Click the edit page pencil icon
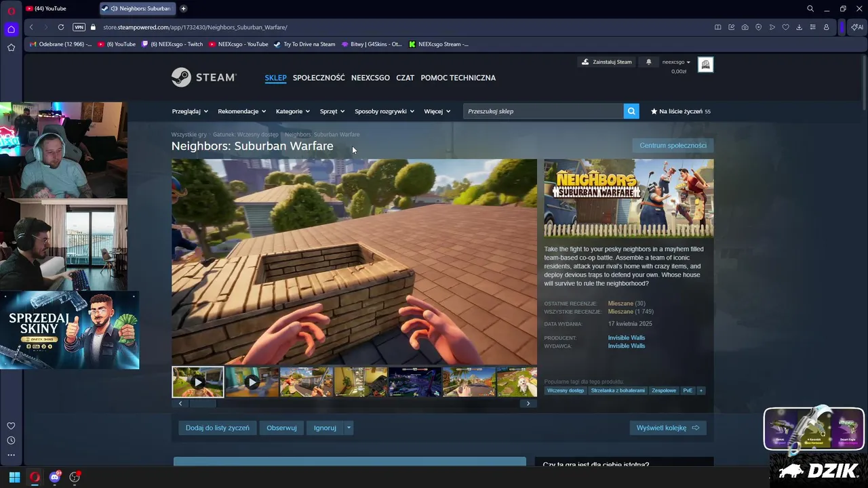The width and height of the screenshot is (868, 488). (x=732, y=27)
